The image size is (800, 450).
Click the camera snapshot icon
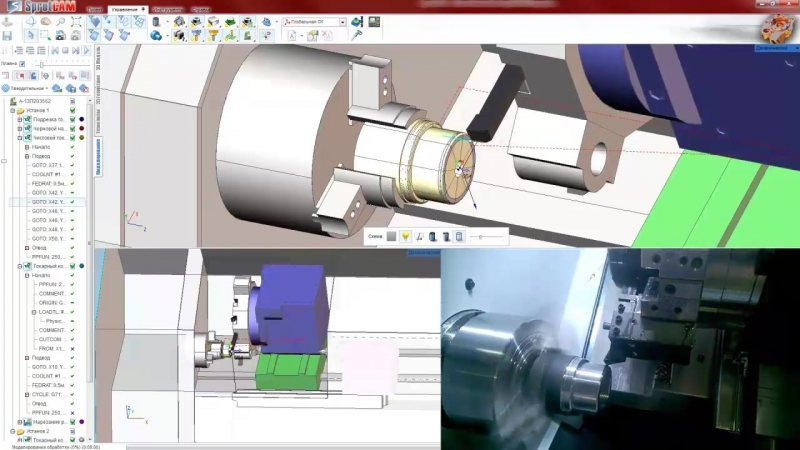tap(61, 35)
